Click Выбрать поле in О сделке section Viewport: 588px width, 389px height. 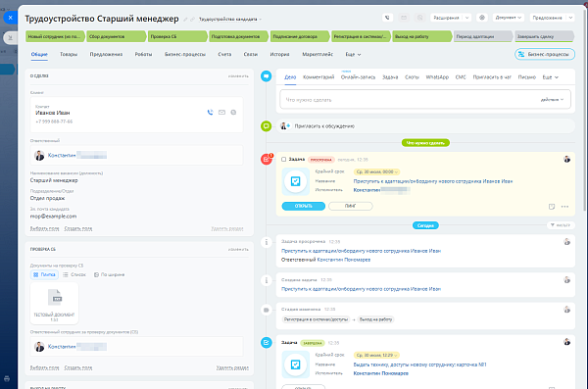pos(45,228)
